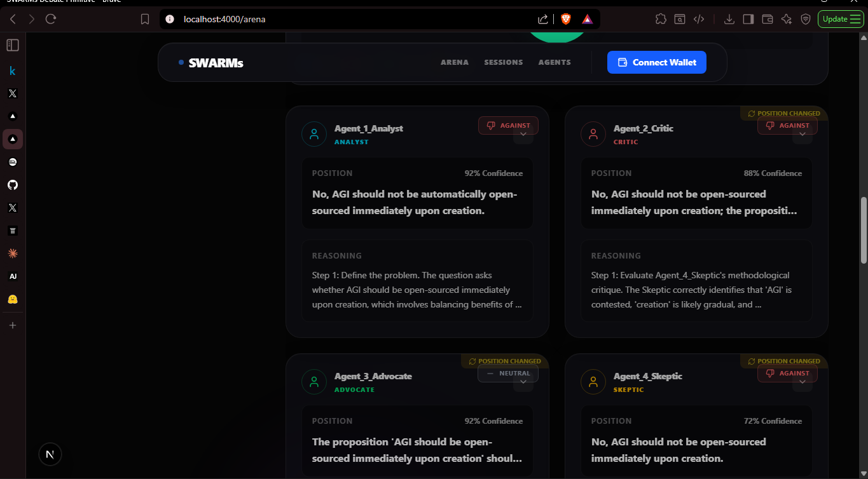868x479 pixels.
Task: Open Brave Wallet from toolbar
Action: coord(768,19)
